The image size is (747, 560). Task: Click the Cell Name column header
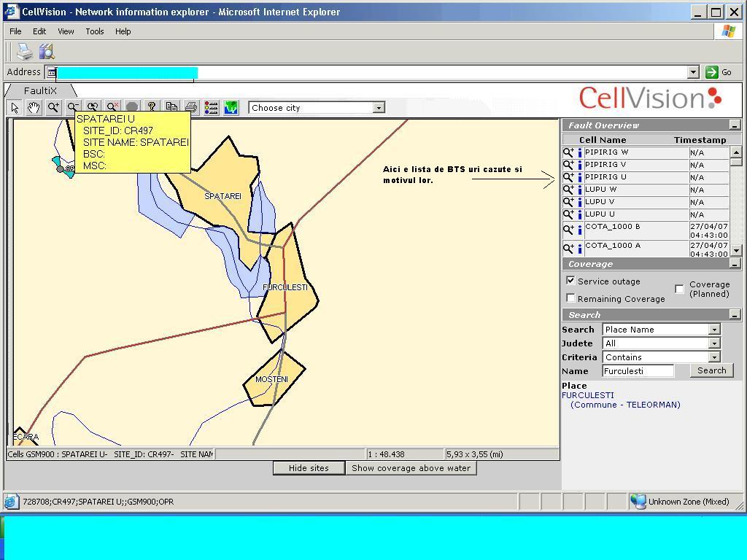click(603, 140)
